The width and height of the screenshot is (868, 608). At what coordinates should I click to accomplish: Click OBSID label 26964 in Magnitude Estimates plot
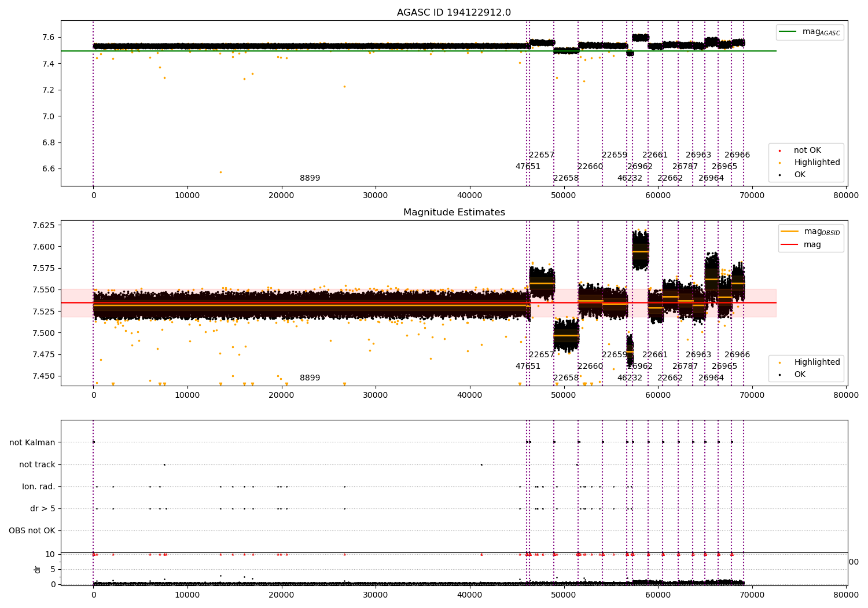click(x=711, y=378)
